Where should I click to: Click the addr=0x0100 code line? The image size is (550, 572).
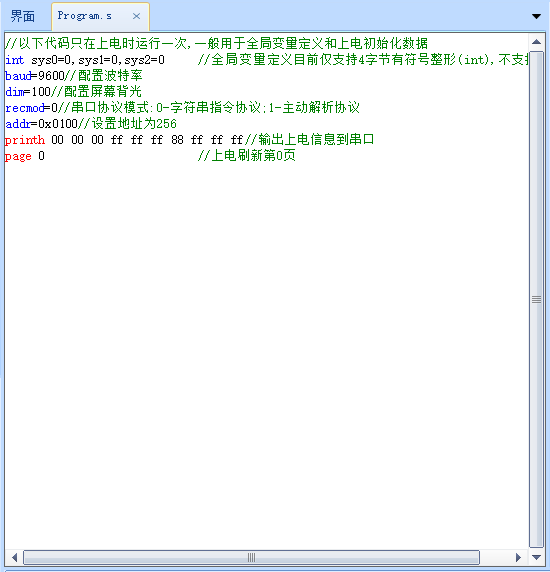point(91,124)
